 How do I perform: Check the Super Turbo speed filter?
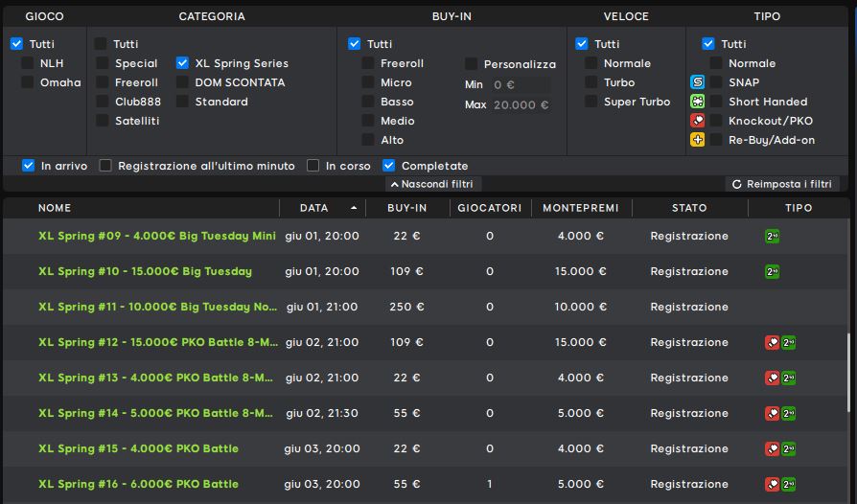coord(591,102)
